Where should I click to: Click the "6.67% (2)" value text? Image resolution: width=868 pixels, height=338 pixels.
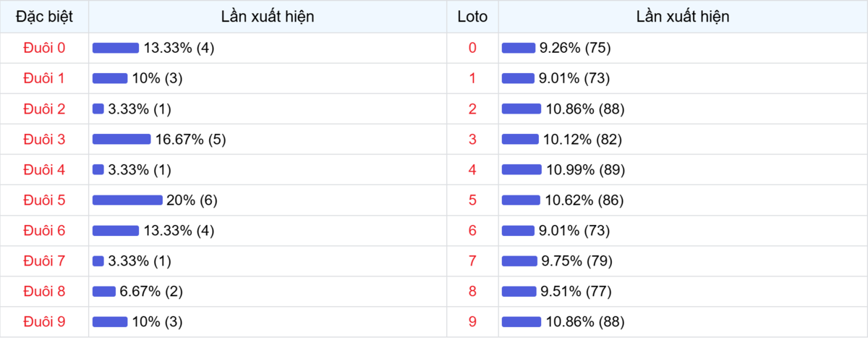pyautogui.click(x=151, y=292)
